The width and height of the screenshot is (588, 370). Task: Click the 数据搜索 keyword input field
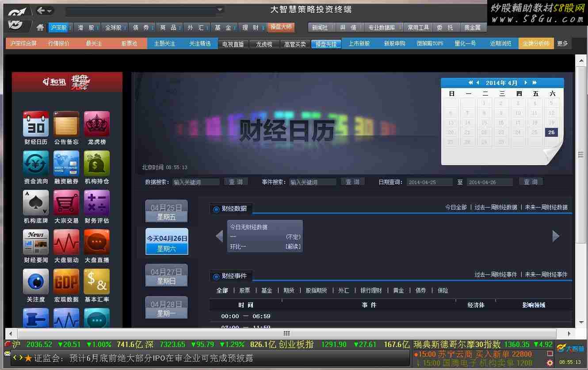point(196,182)
